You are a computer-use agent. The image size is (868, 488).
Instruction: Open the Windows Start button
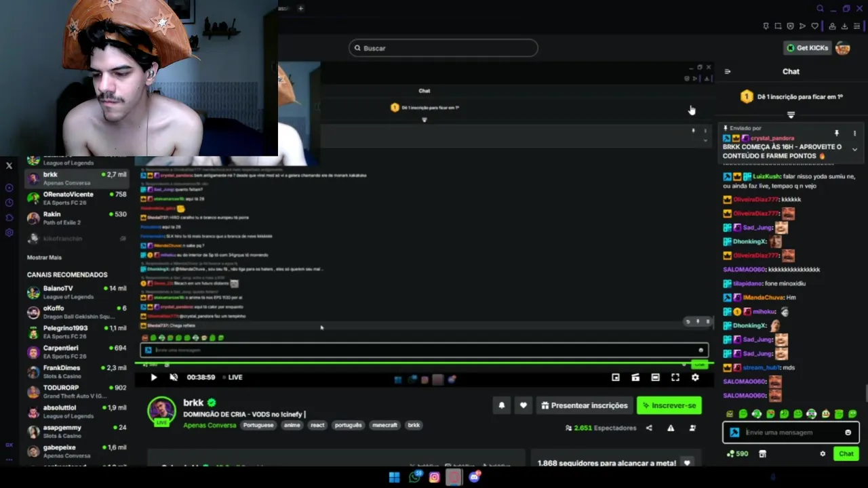click(x=394, y=477)
